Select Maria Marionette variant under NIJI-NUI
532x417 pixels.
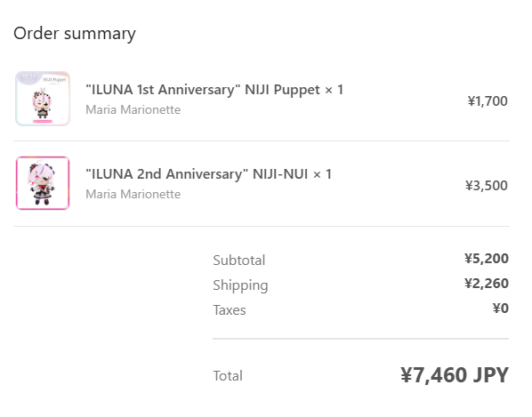[x=133, y=194]
